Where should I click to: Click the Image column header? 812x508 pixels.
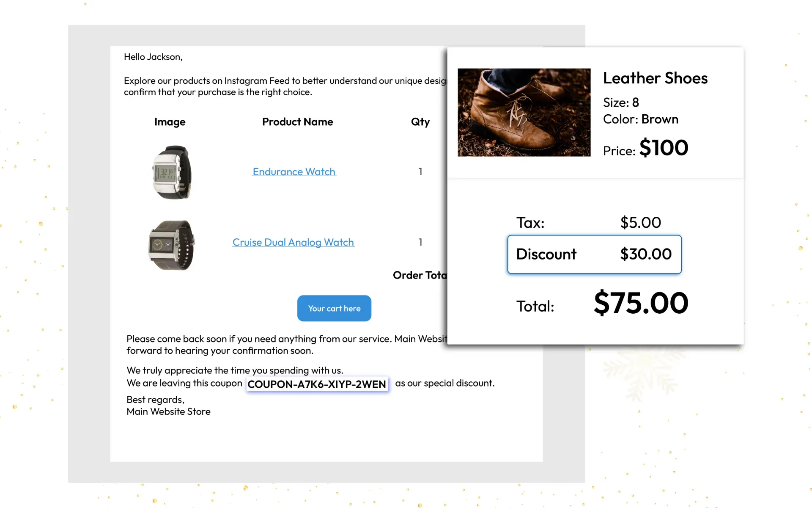(169, 122)
